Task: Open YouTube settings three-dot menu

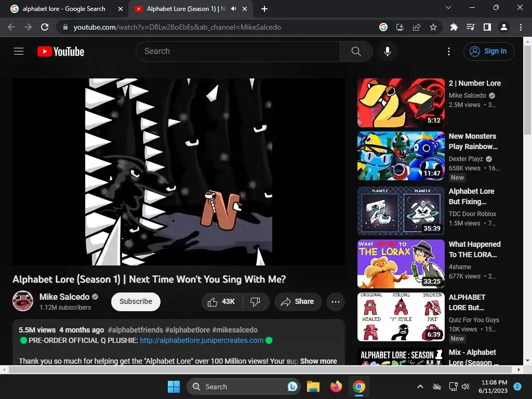Action: click(x=448, y=51)
